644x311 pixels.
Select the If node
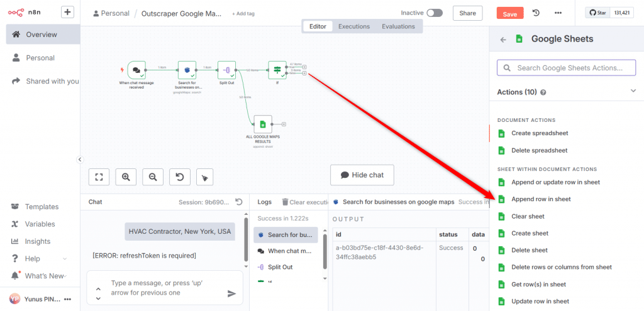click(277, 70)
